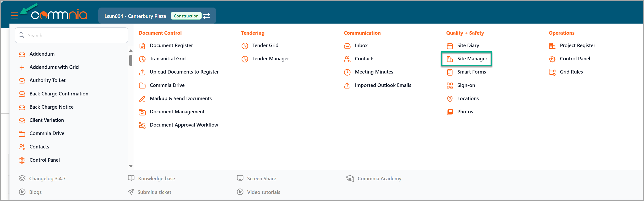Open Blogs link
This screenshot has width=644, height=201.
point(35,192)
